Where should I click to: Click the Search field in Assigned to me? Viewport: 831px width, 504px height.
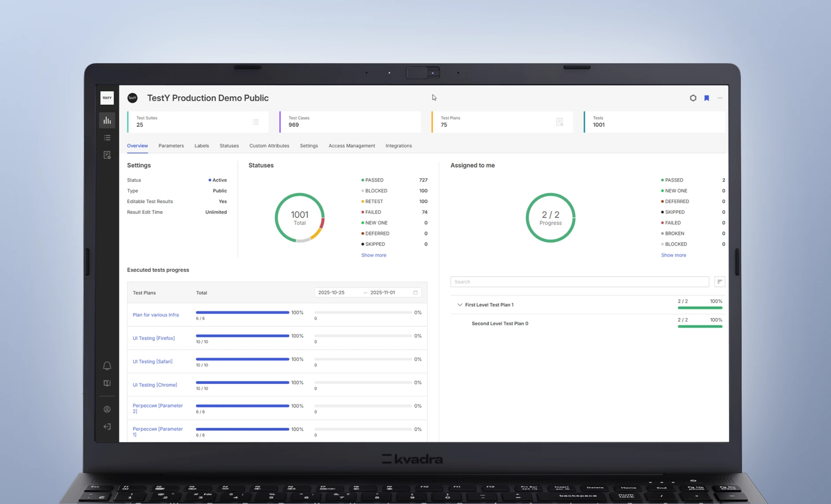[579, 282]
